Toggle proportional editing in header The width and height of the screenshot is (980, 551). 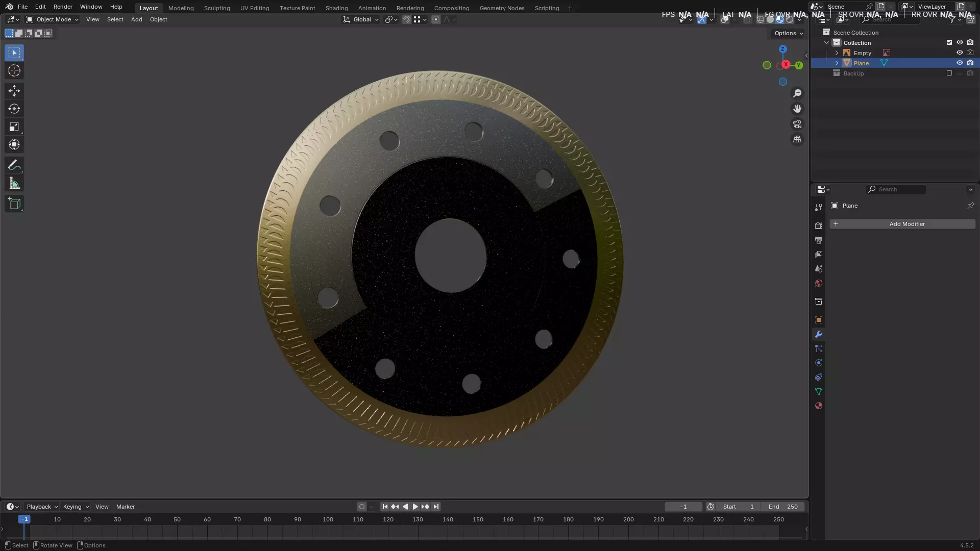(436, 19)
